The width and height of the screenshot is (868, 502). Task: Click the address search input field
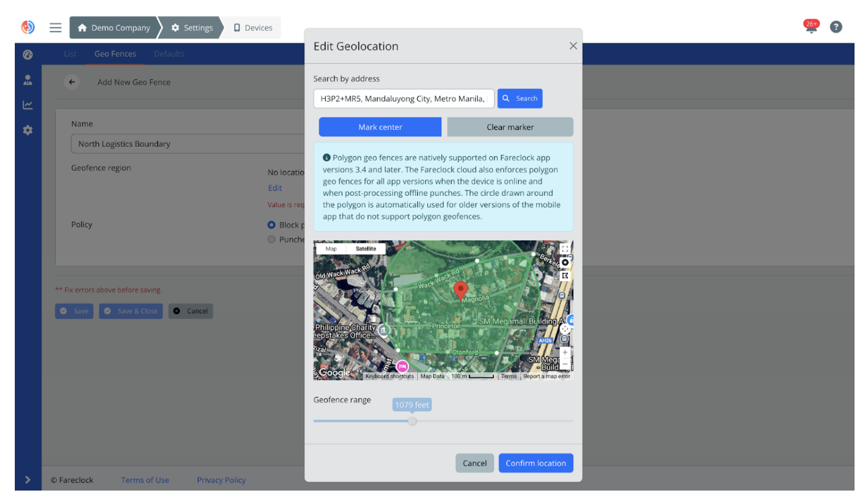point(402,98)
